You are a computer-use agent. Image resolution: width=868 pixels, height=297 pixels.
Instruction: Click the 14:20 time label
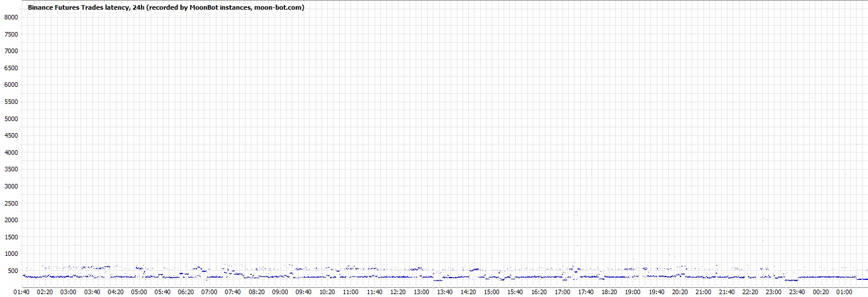pyautogui.click(x=468, y=292)
